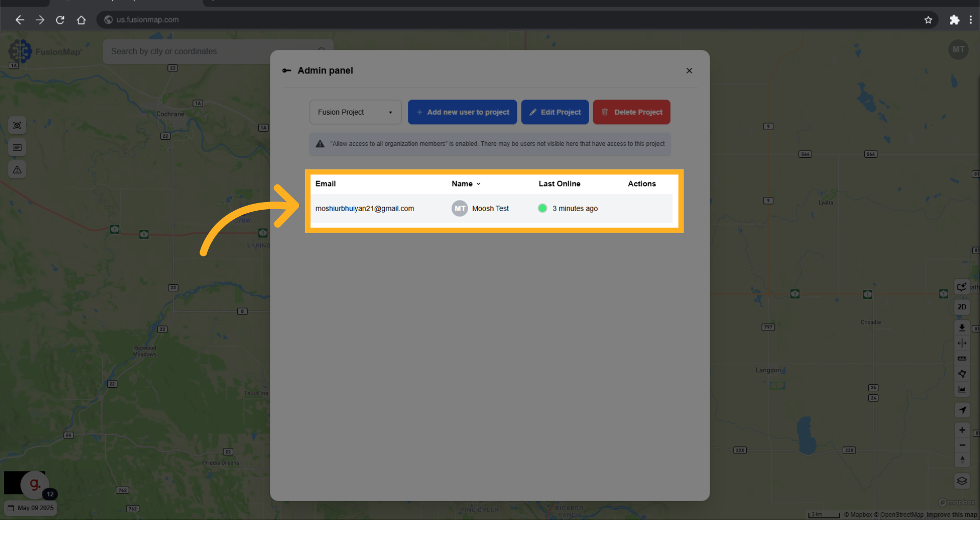Reload the browser page
980x551 pixels.
pos(60,20)
